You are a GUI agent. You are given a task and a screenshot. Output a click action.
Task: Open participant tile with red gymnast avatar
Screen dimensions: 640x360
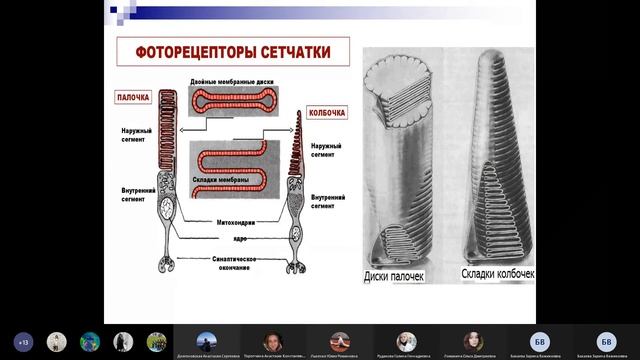coord(340,342)
